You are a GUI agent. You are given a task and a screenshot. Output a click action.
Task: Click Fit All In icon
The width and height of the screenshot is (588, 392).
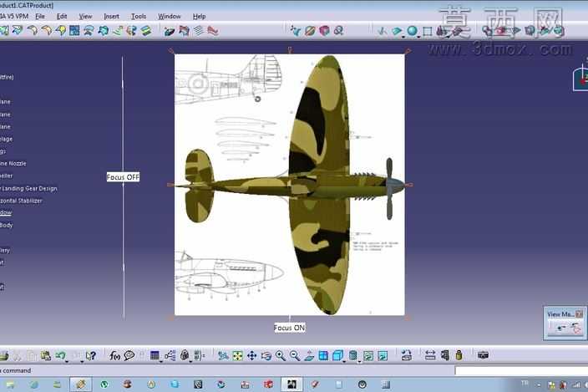[x=237, y=355]
